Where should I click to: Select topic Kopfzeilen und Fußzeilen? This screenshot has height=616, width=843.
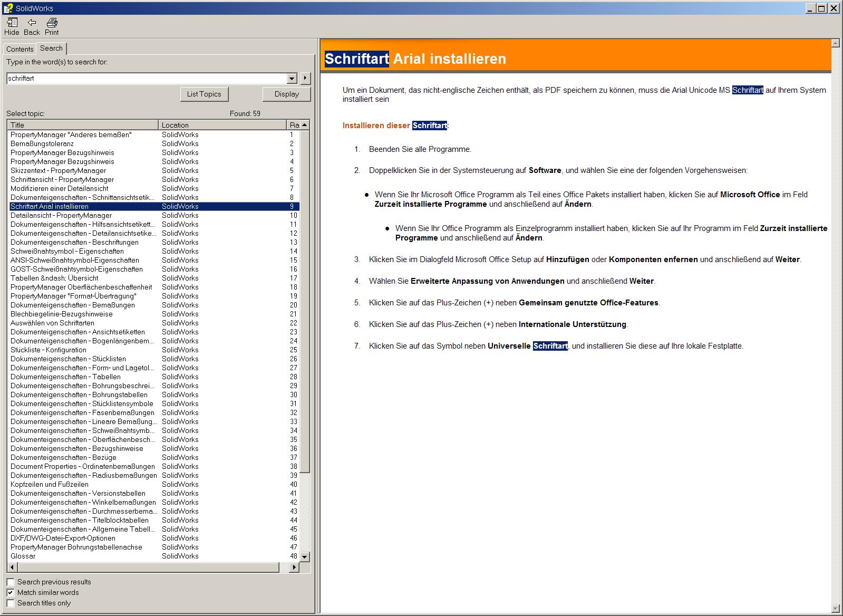click(153, 484)
